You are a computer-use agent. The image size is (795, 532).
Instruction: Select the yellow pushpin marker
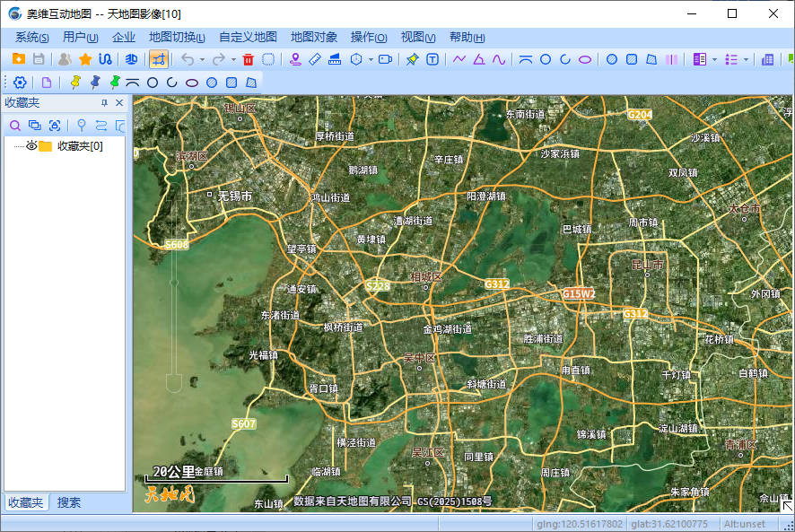tap(75, 83)
